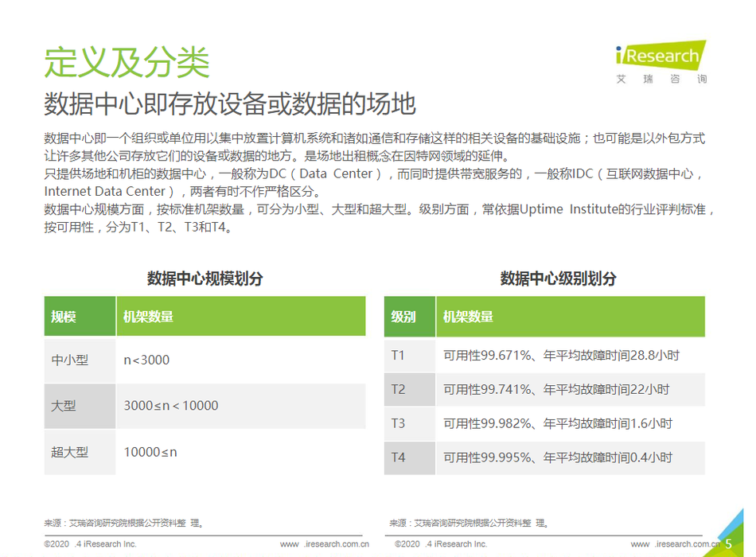Open the left footer www.iresearch.com.cn link
The width and height of the screenshot is (756, 557).
point(324,544)
